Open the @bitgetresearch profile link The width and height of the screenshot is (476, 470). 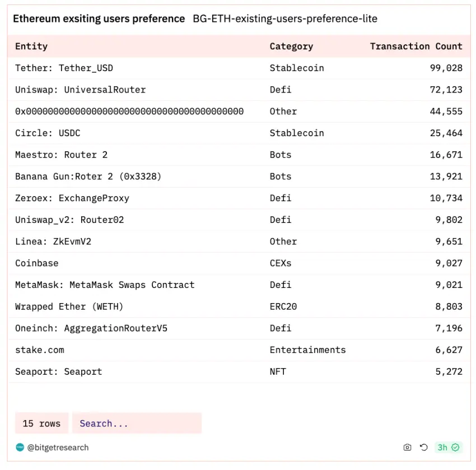(58, 447)
